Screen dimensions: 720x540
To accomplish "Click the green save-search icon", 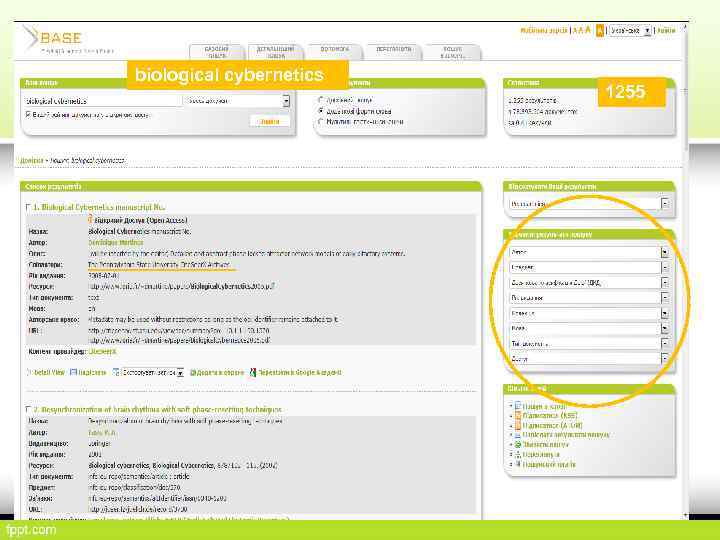I will (518, 444).
